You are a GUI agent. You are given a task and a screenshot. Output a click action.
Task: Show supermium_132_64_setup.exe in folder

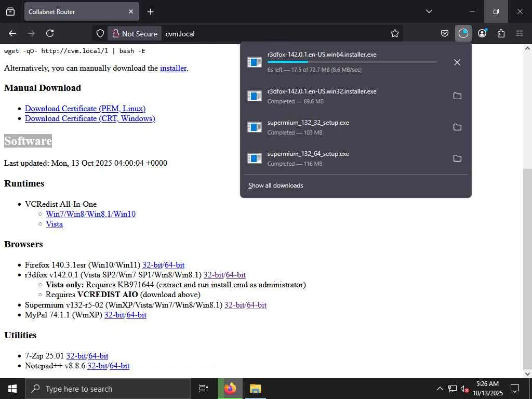457,158
